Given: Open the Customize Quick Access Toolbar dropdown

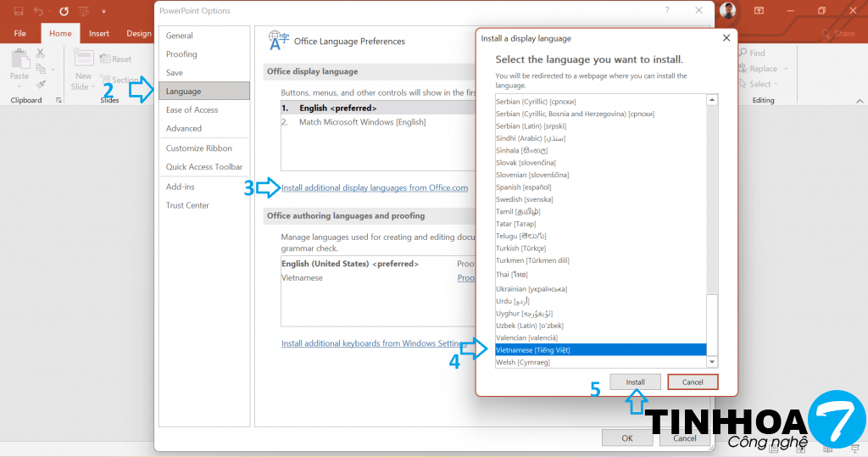Looking at the screenshot, I should [103, 11].
